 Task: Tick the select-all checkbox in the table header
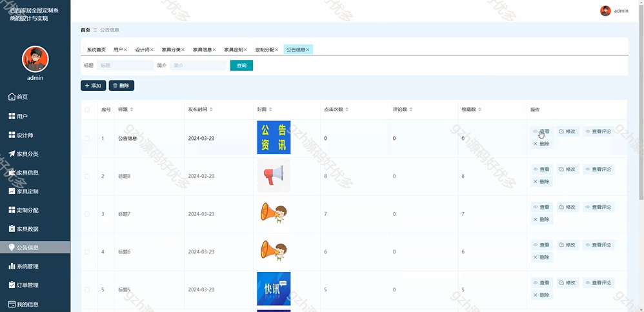87,110
